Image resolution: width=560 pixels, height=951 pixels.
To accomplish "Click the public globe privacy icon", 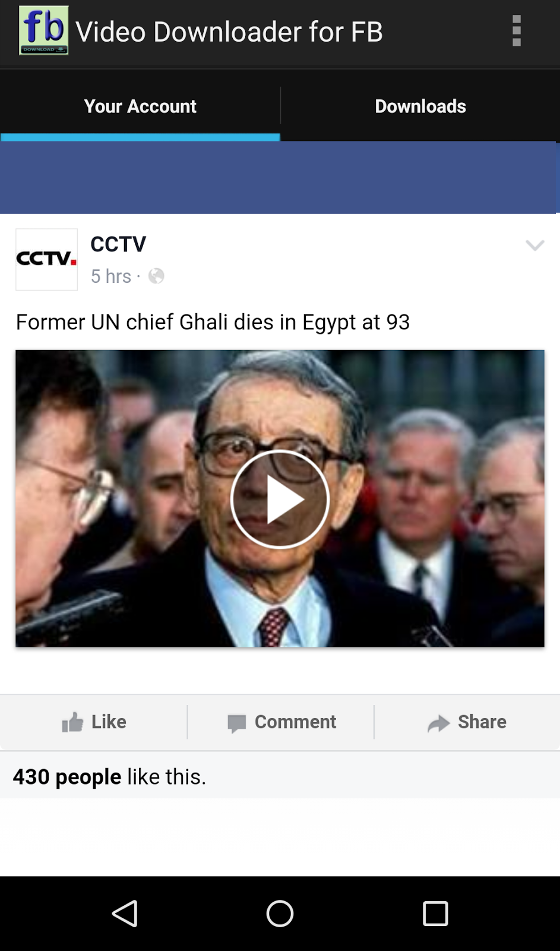I will (x=156, y=276).
